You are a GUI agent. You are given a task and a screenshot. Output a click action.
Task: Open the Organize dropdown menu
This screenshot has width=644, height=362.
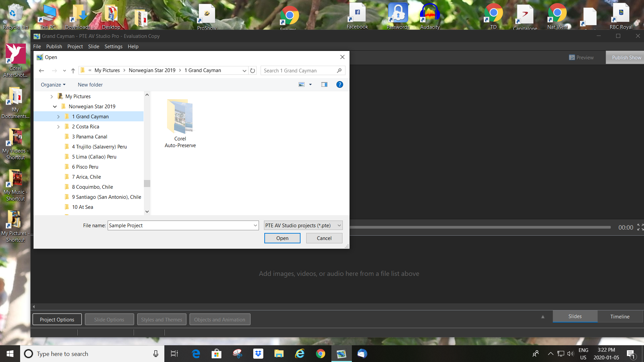(53, 85)
